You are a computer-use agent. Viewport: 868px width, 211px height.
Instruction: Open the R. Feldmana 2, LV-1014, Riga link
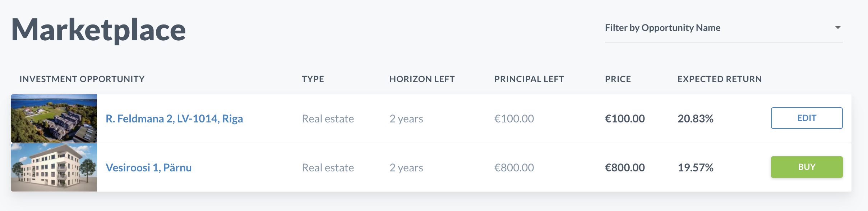[x=174, y=118]
